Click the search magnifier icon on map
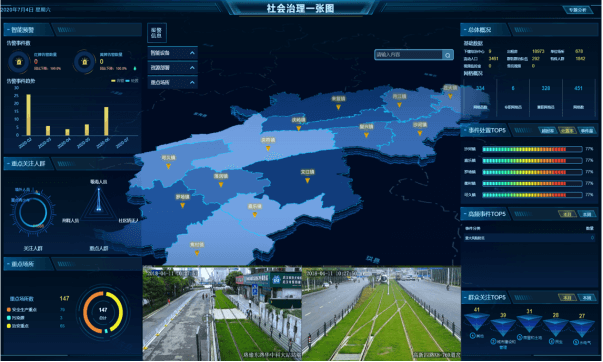The image size is (603, 362). click(x=448, y=55)
